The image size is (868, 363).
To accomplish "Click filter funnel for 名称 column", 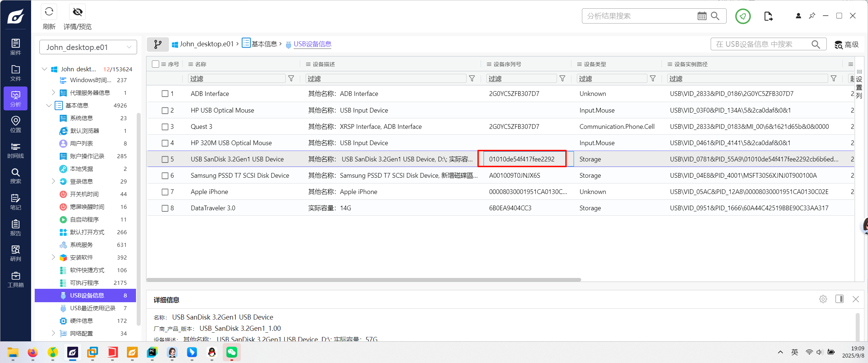I will pos(291,79).
